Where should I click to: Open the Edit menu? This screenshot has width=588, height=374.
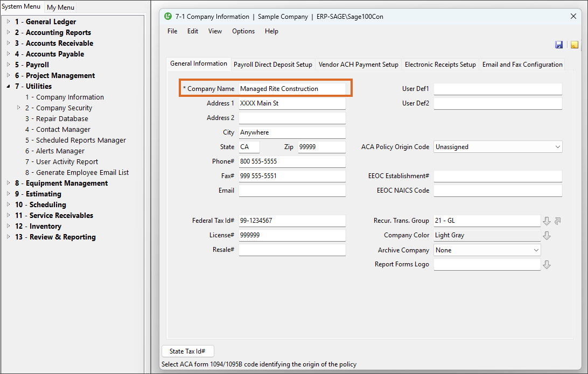(x=193, y=31)
